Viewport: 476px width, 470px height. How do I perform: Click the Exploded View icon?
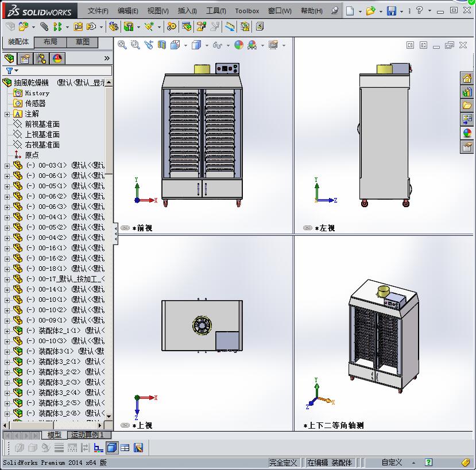point(202,27)
